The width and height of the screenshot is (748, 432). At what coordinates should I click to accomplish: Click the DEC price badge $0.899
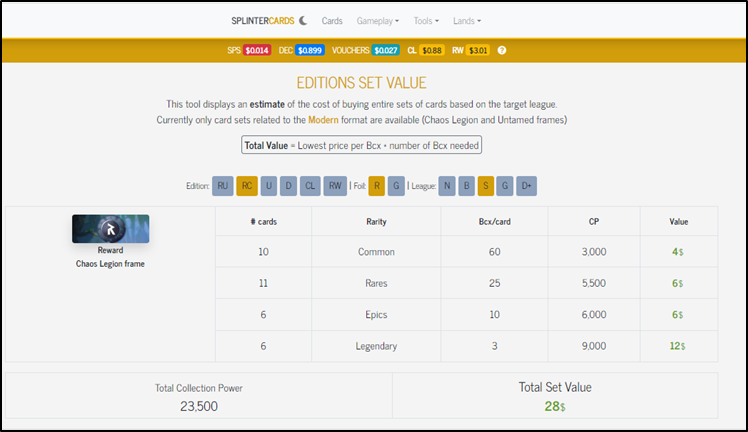(310, 50)
